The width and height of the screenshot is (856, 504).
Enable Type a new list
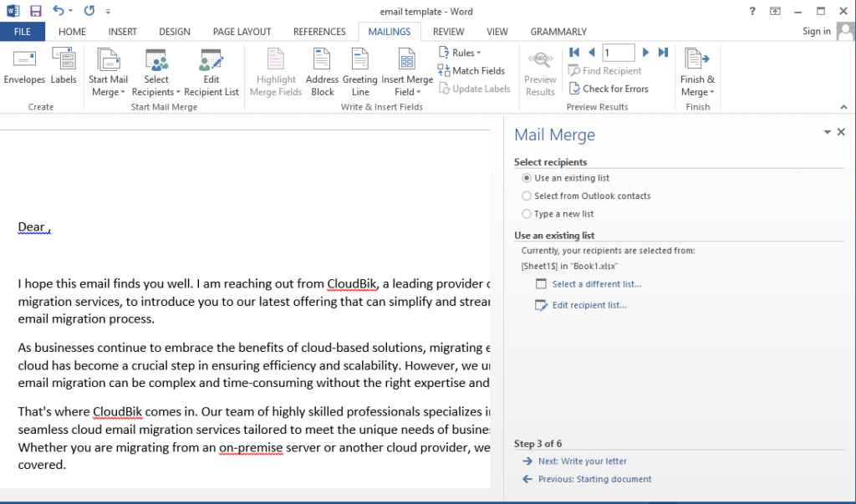point(527,213)
